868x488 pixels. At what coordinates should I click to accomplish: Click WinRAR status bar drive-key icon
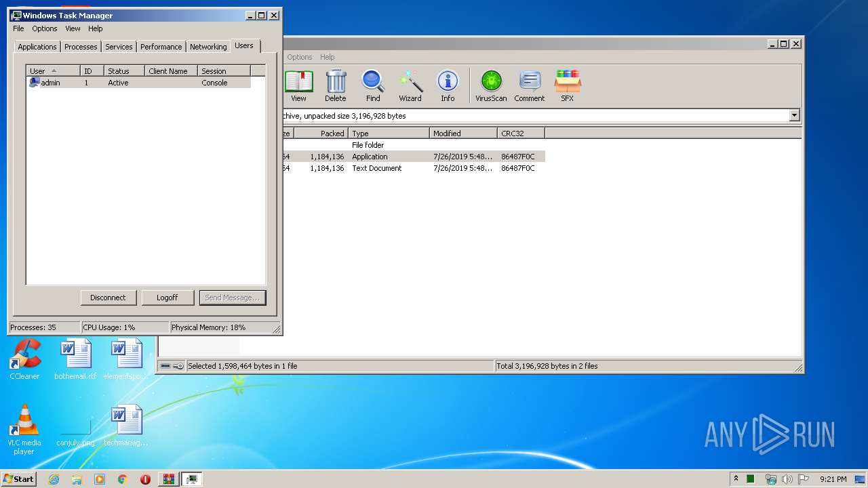coord(172,366)
